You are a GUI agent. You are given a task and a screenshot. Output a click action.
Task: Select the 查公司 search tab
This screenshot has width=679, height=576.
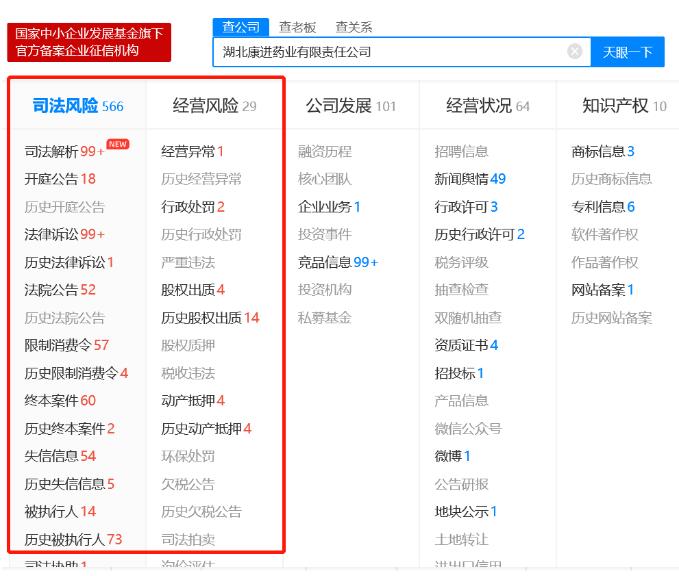coord(241,27)
